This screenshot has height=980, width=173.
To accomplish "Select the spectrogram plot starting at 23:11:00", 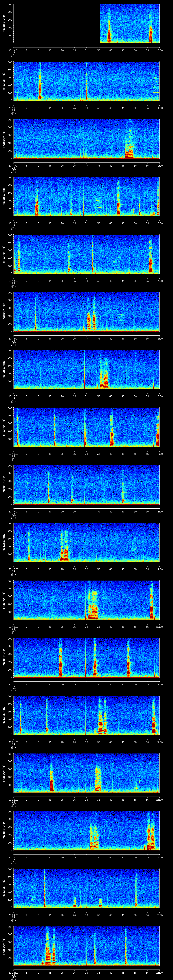I will point(87,139).
